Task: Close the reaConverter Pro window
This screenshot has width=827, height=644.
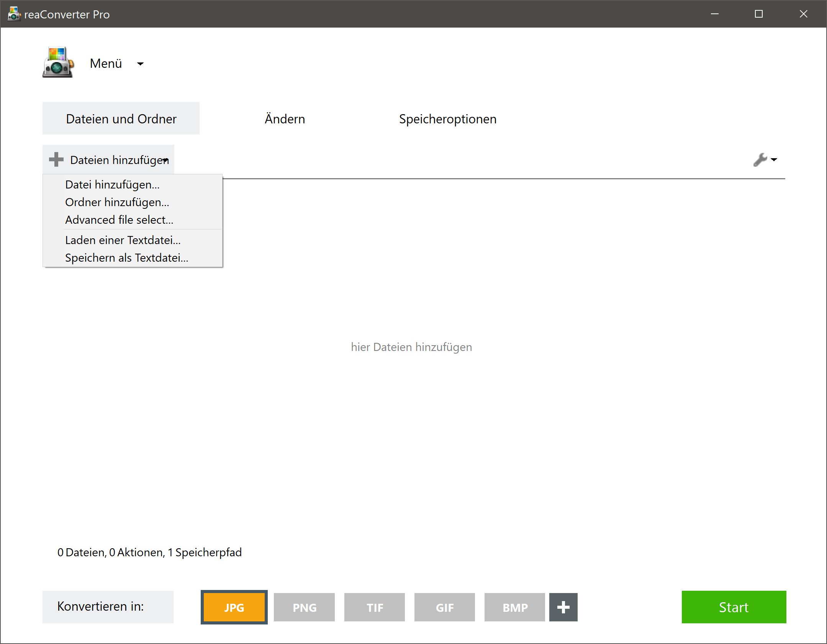Action: [804, 14]
